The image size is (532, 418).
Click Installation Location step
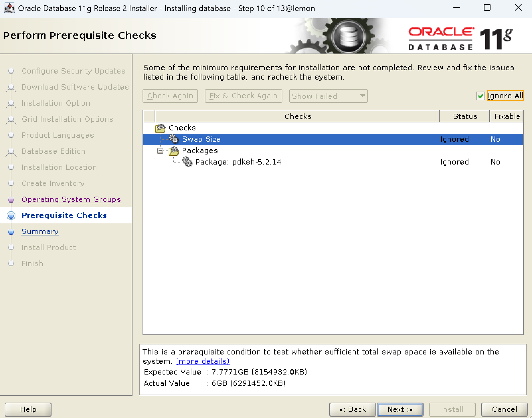tap(59, 168)
